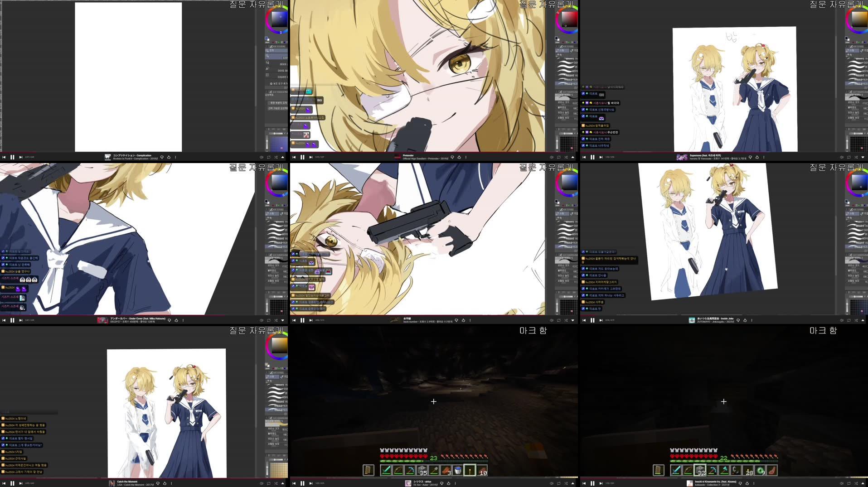
Task: Click the like button on the Pretender video
Action: [459, 157]
